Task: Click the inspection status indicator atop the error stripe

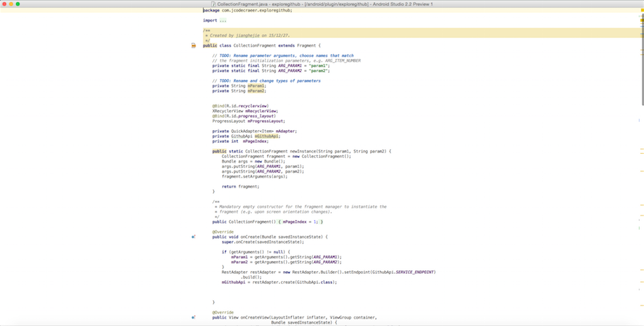Action: pyautogui.click(x=641, y=11)
